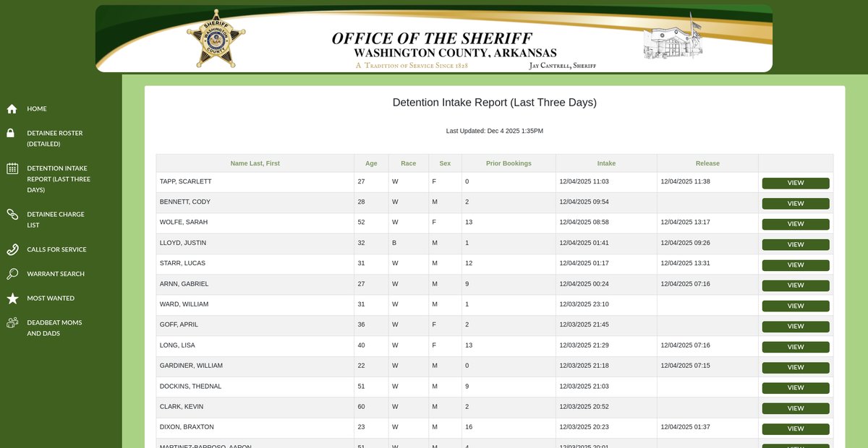Click the Most Wanted star icon
This screenshot has width=868, height=448.
[12, 298]
